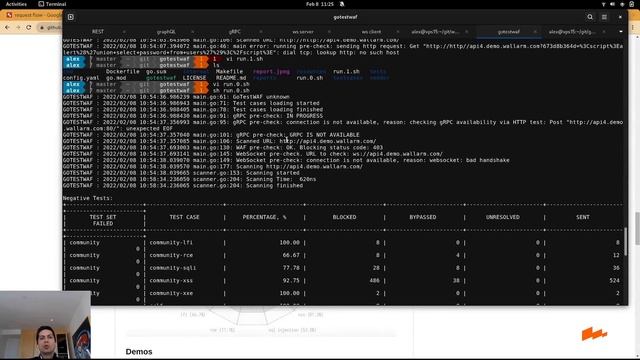Click the 'community-lfi' test case text
The image size is (640, 360).
tap(171, 242)
